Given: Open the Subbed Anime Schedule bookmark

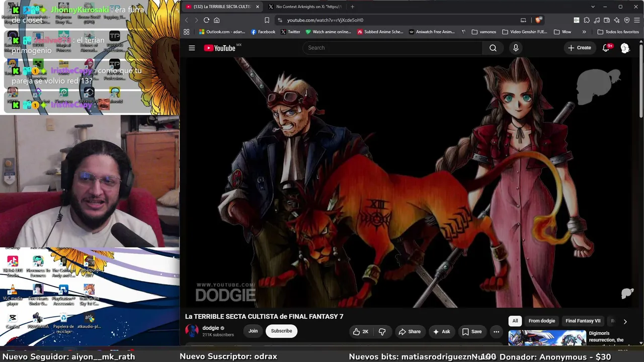Looking at the screenshot, I should click(x=380, y=32).
